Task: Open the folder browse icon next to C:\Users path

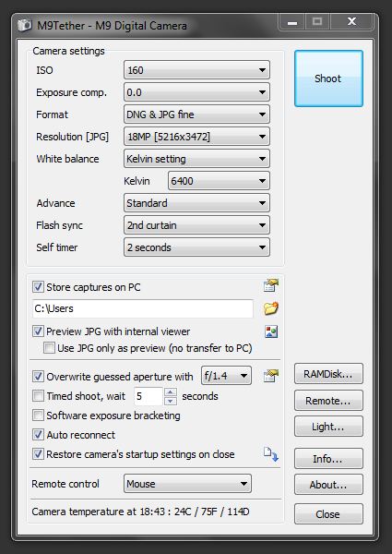Action: tap(271, 308)
